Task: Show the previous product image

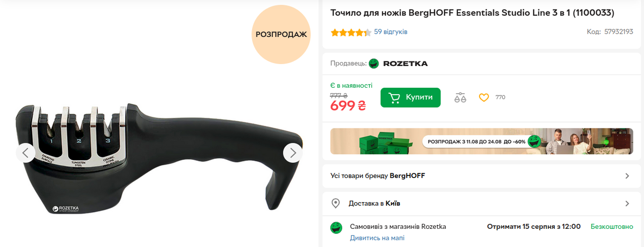Action: click(x=26, y=153)
